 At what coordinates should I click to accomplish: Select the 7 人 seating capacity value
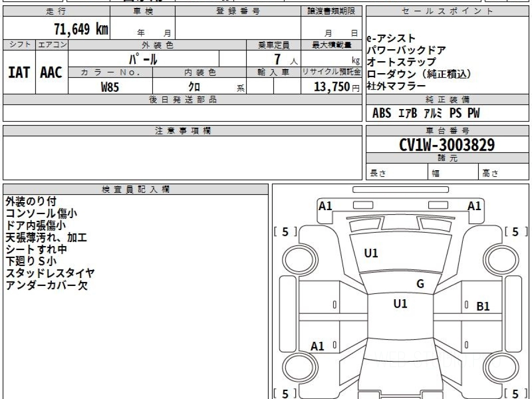[x=286, y=59]
